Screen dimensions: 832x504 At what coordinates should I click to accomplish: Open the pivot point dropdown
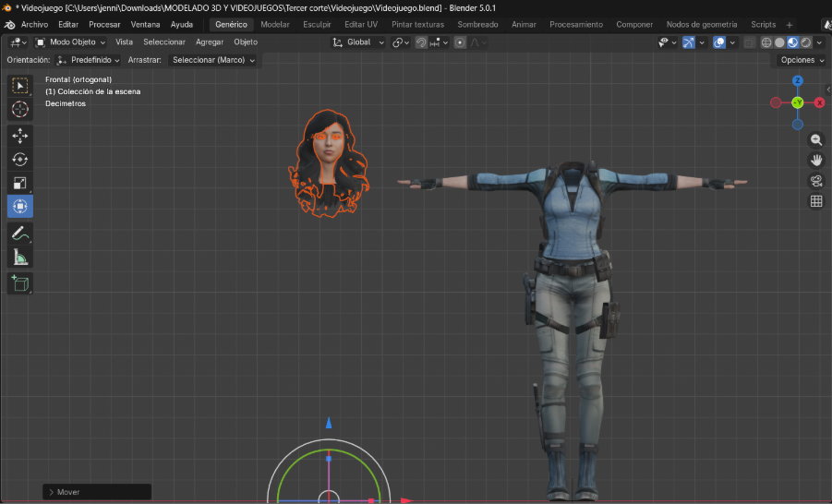coord(401,42)
